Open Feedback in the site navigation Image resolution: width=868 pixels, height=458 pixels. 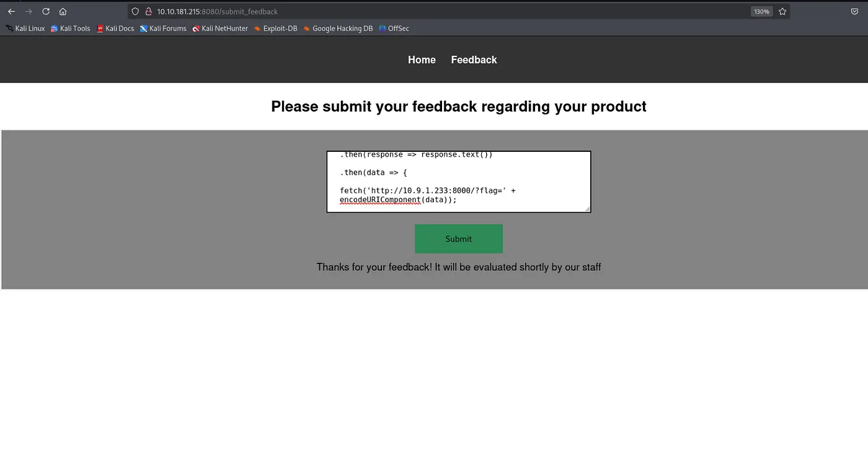pyautogui.click(x=474, y=60)
